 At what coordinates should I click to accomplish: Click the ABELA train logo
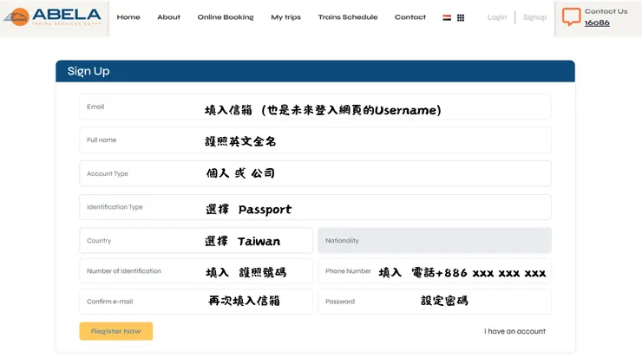[52, 17]
